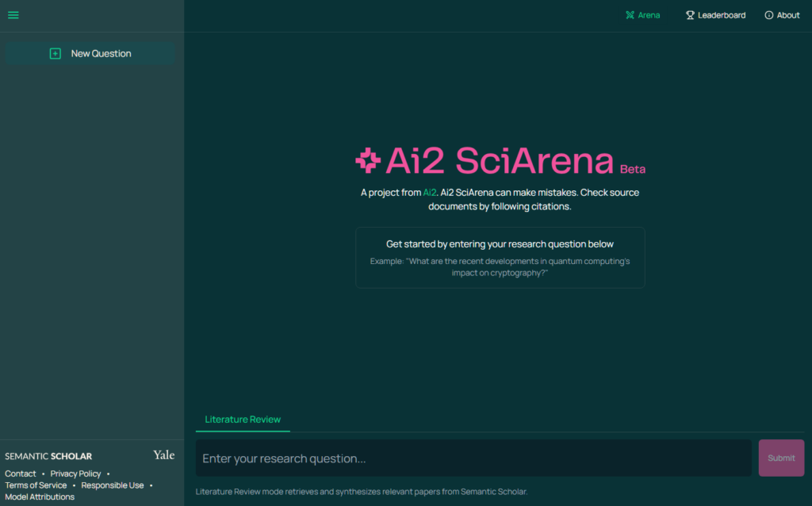Viewport: 812px width, 506px height.
Task: Open the About page
Action: click(x=782, y=15)
